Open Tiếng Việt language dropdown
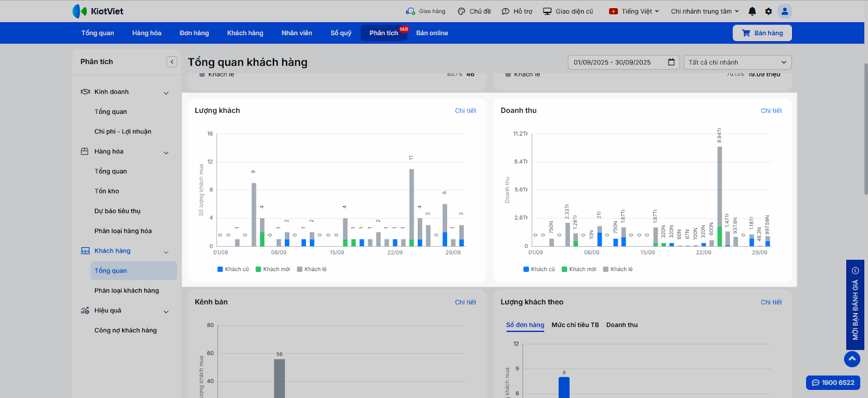The width and height of the screenshot is (868, 398). pos(634,11)
